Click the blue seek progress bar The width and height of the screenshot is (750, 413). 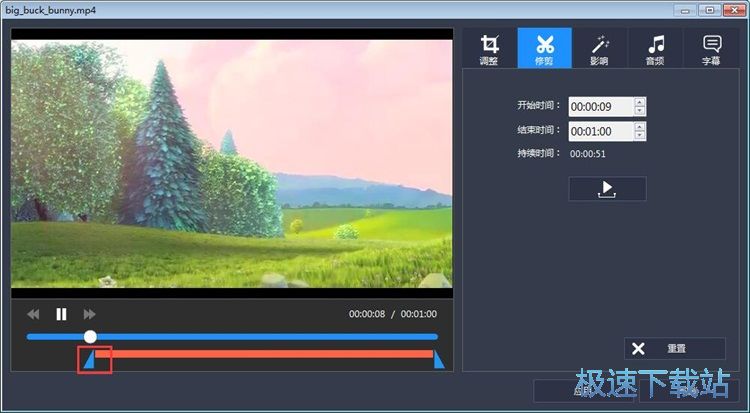(x=232, y=337)
